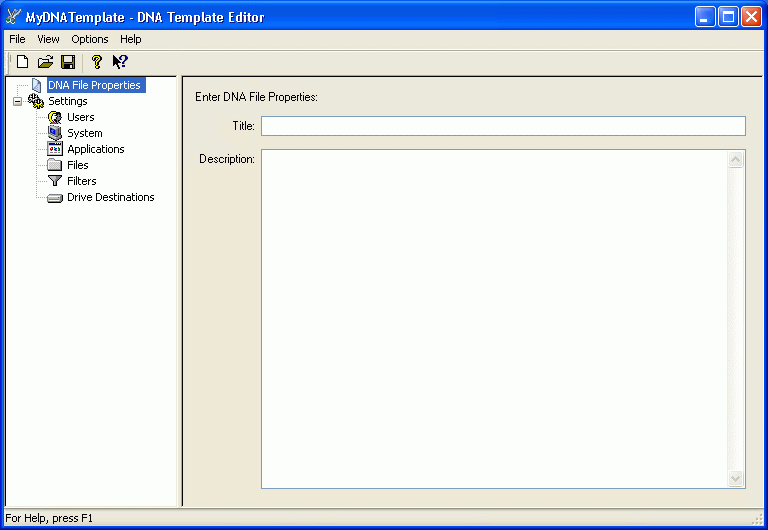Click the Settings gears icon
This screenshot has width=768, height=530.
[x=36, y=101]
